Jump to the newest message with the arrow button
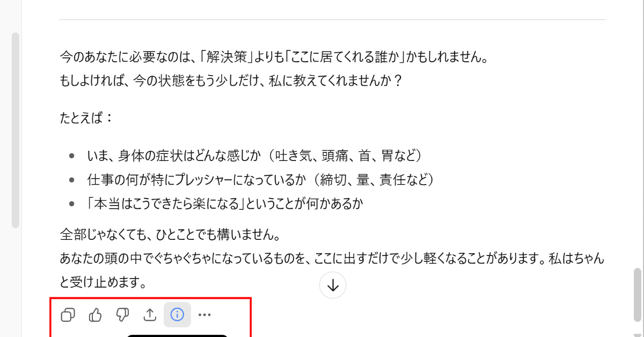 pos(332,285)
